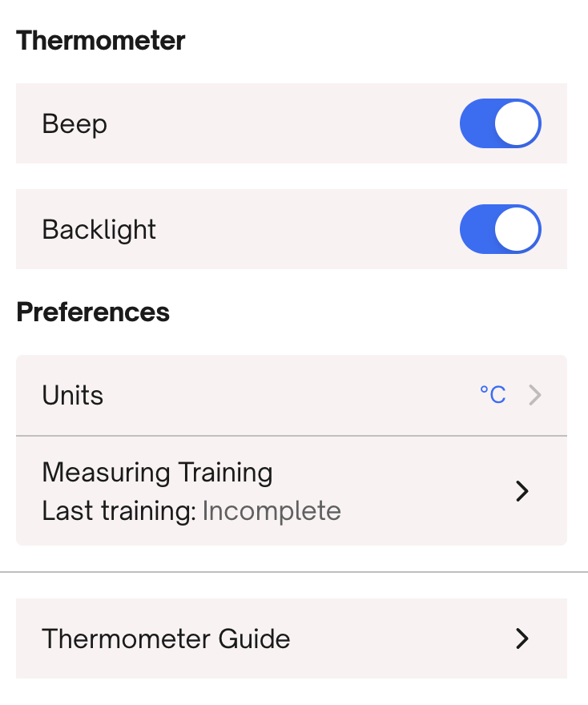Expand Units with its gray chevron
588x705 pixels.
pyautogui.click(x=536, y=396)
